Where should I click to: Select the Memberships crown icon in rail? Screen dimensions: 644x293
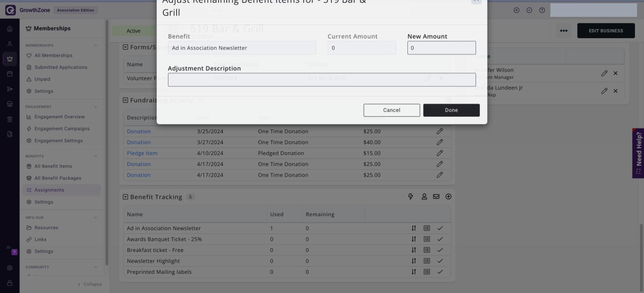pos(10,59)
